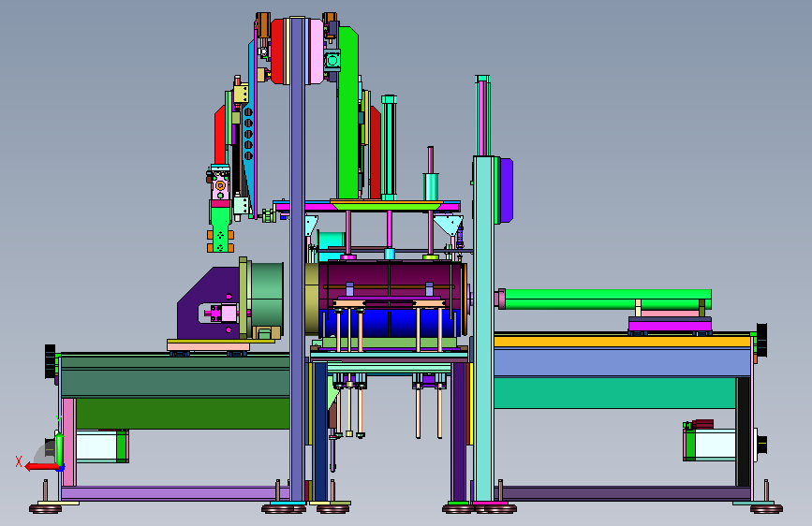Screen dimensions: 812x526
Task: Select the white motor at lower right
Action: tap(710, 445)
